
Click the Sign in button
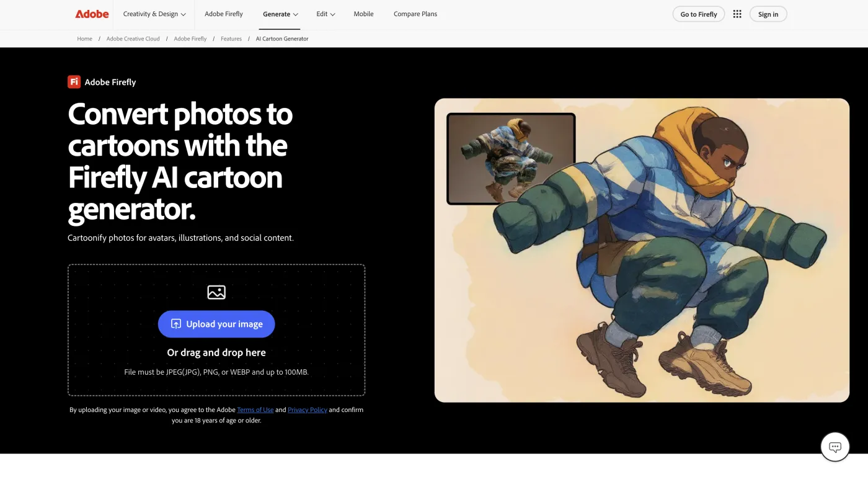[768, 14]
